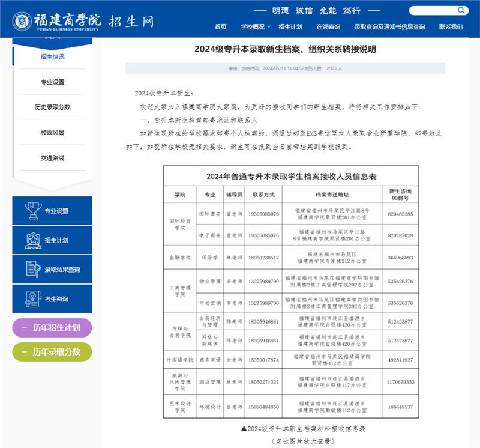Click QQ group number 820287028
Image resolution: width=480 pixels, height=448 pixels.
coord(400,235)
